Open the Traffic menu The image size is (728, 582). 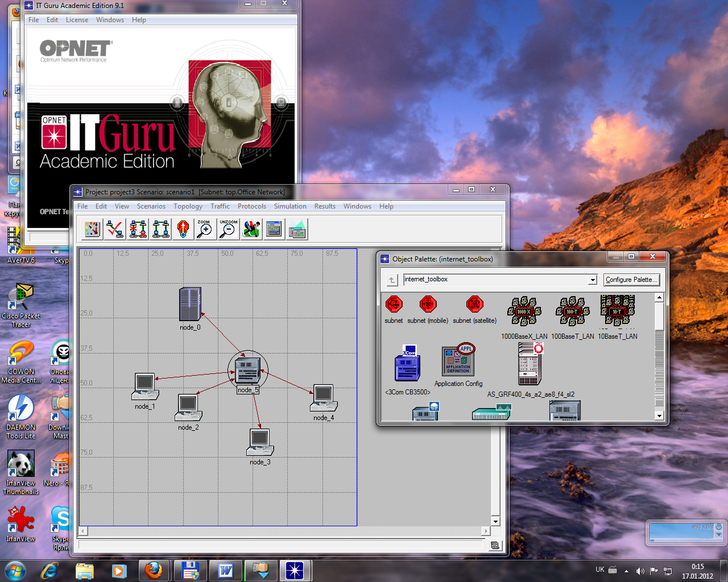tap(220, 206)
